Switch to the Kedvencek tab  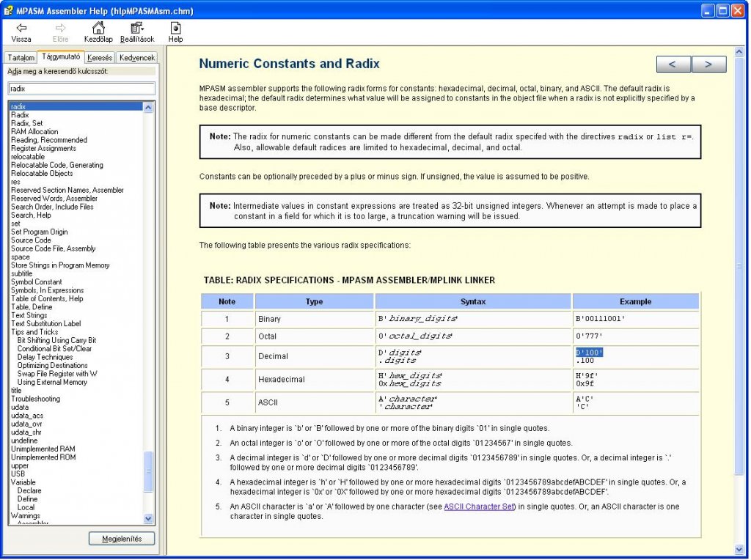tap(137, 57)
